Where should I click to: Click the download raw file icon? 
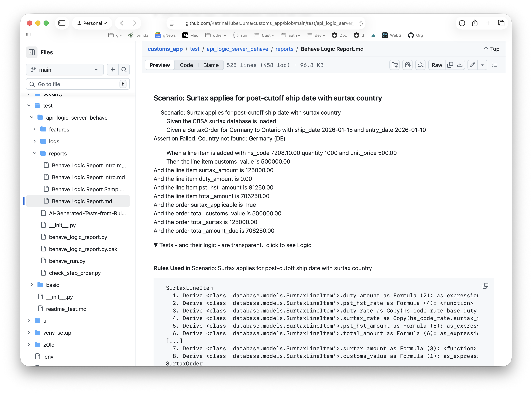(x=460, y=65)
